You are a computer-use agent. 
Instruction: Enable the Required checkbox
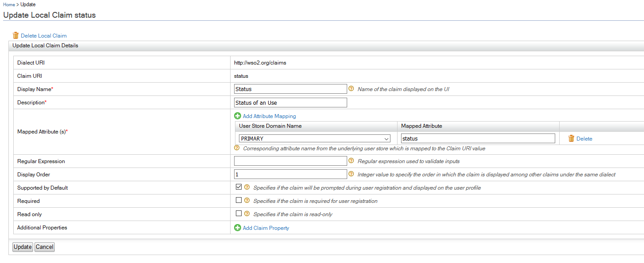click(239, 200)
